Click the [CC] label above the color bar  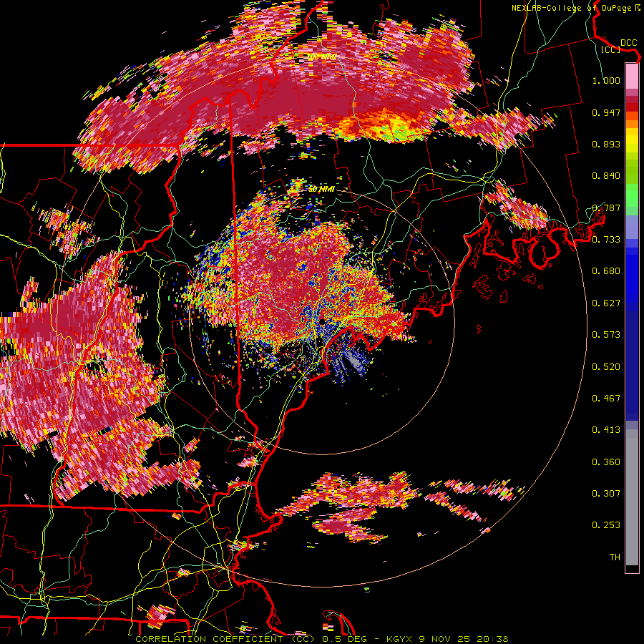coord(611,49)
